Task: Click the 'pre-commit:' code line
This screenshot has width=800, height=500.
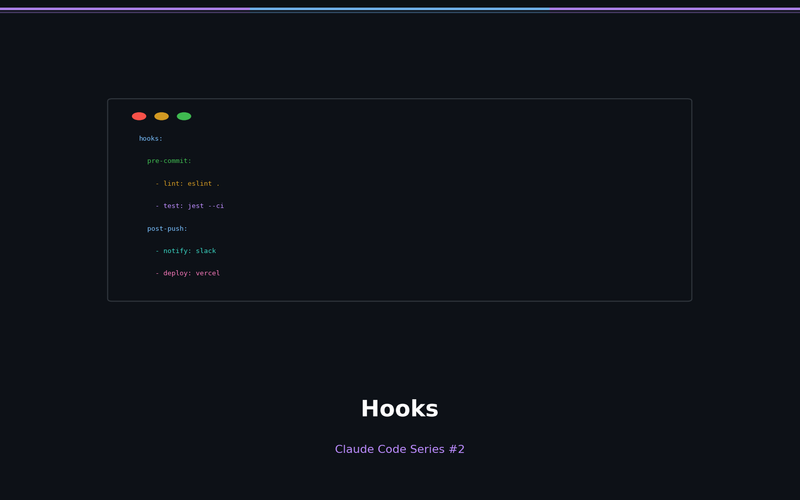Action: point(169,161)
